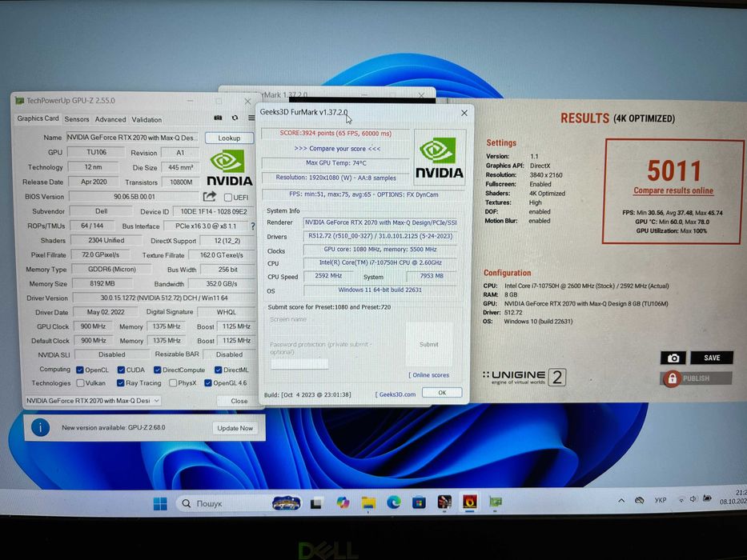Viewport: 747px width, 560px height.
Task: Click Submit button in FurMark dialog
Action: (429, 344)
